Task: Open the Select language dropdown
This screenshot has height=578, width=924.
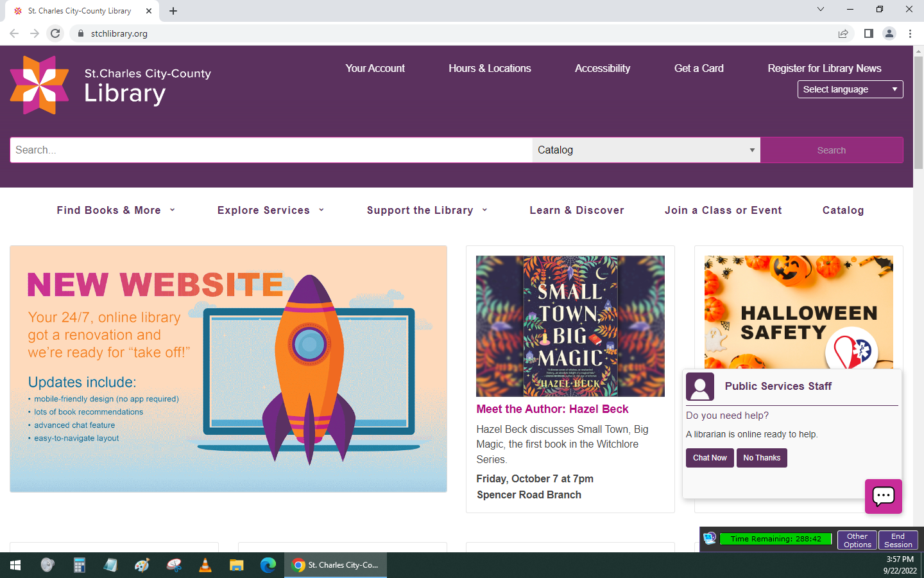Action: [850, 89]
